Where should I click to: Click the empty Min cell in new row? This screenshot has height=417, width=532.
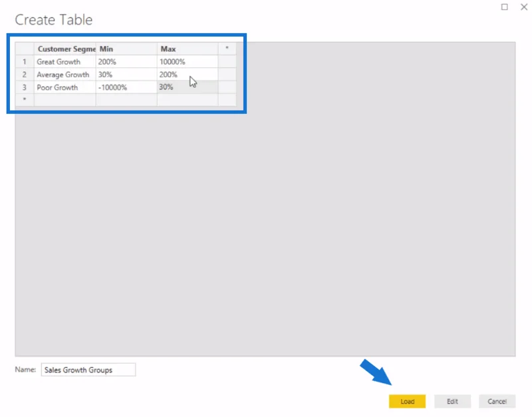[x=126, y=100]
